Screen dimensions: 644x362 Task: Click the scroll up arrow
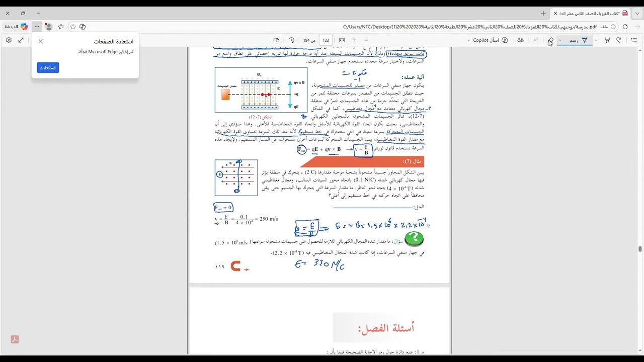click(x=640, y=51)
